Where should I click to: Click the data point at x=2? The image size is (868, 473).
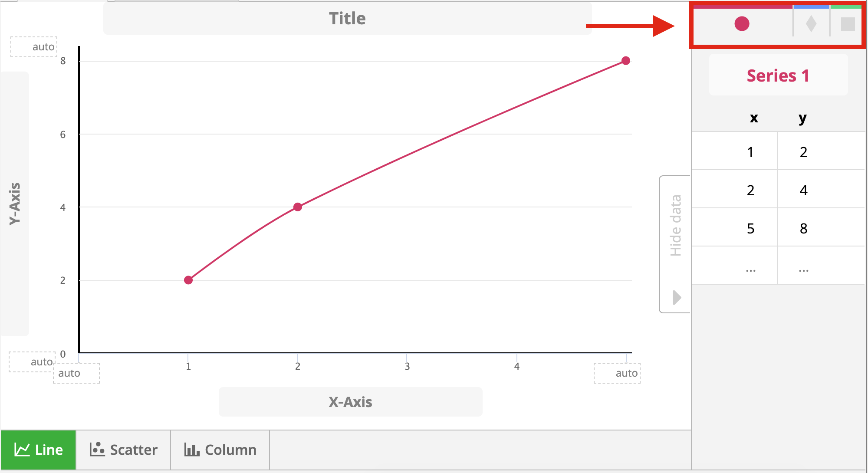tap(297, 207)
